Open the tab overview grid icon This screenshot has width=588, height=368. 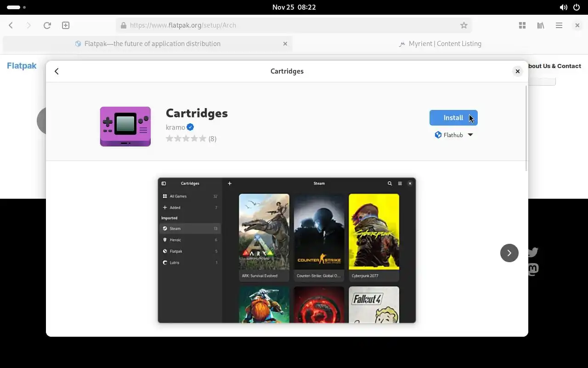pyautogui.click(x=522, y=25)
